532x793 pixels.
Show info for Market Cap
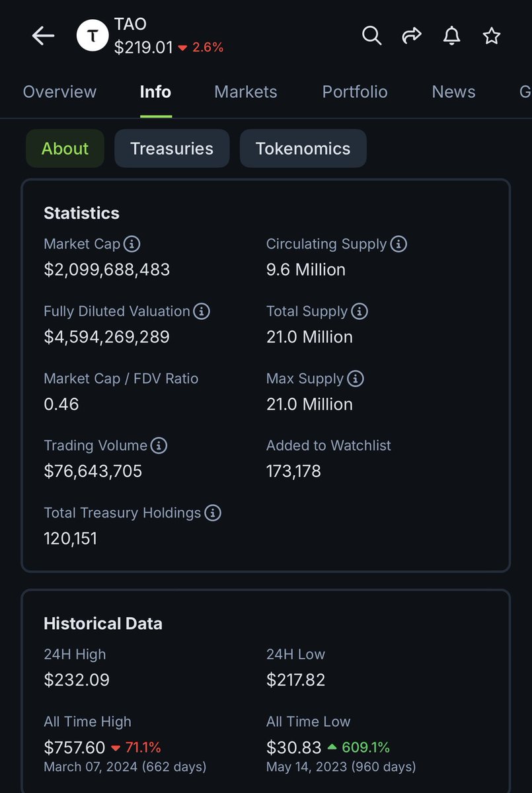click(132, 245)
